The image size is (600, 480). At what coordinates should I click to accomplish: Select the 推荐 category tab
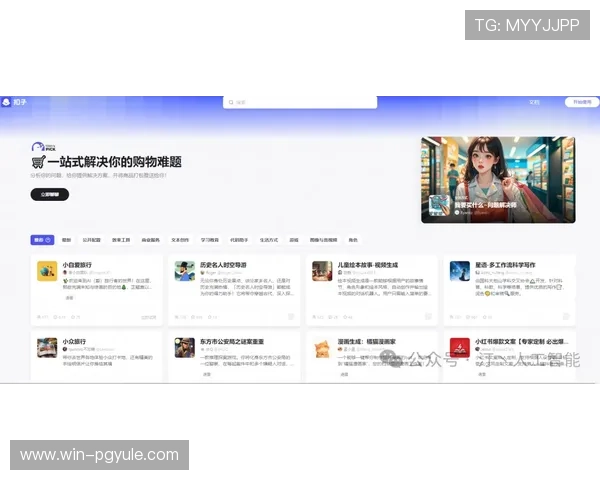(42, 240)
